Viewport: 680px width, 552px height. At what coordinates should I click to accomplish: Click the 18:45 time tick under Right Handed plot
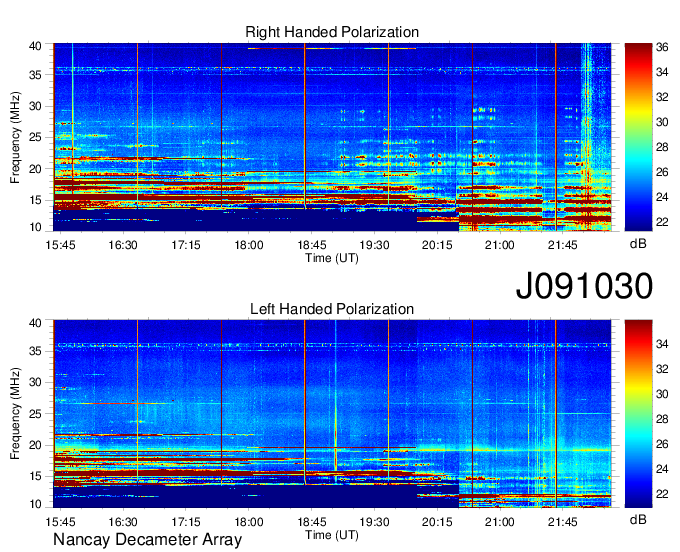(311, 245)
